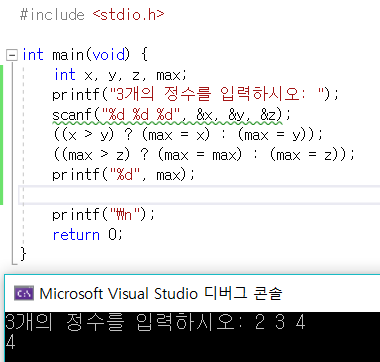Click the console output '4'
Viewport: 380px width, 362px height.
pos(10,342)
